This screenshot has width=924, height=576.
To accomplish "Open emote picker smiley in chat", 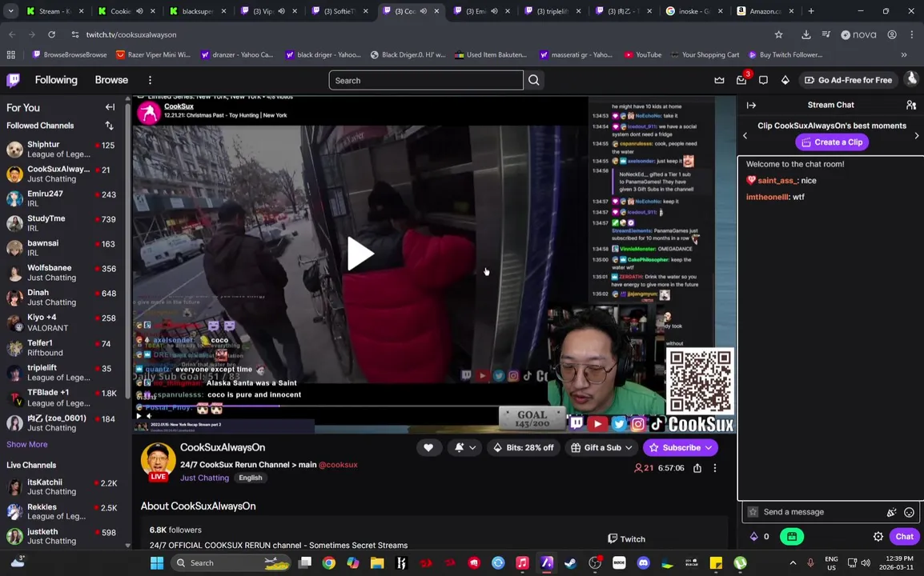I will (x=910, y=512).
